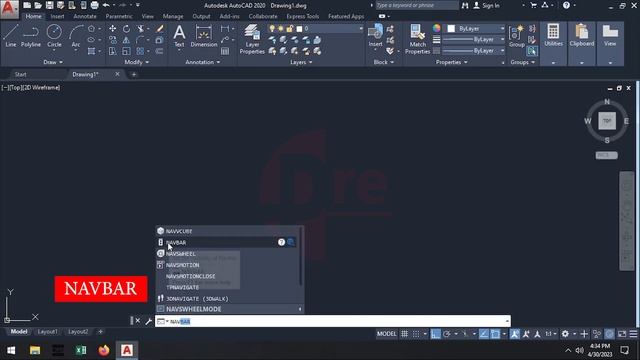Click the command line input field
The width and height of the screenshot is (640, 360).
[333, 321]
